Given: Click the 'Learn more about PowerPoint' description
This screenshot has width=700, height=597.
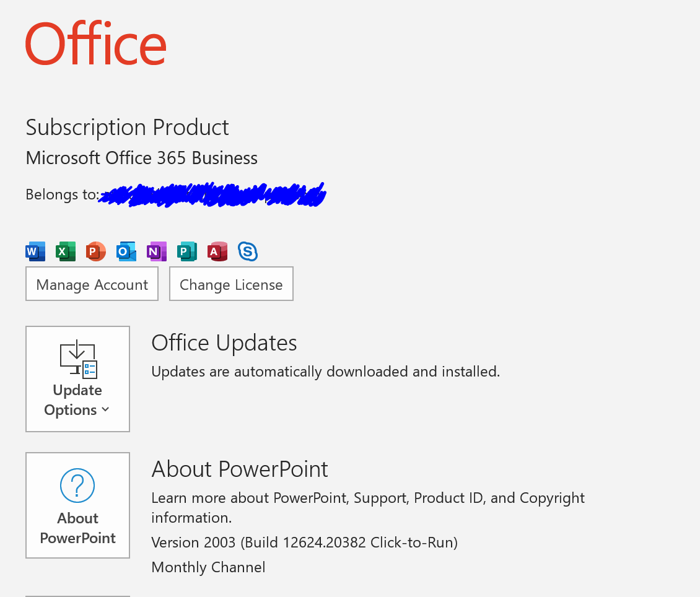Looking at the screenshot, I should [x=368, y=508].
